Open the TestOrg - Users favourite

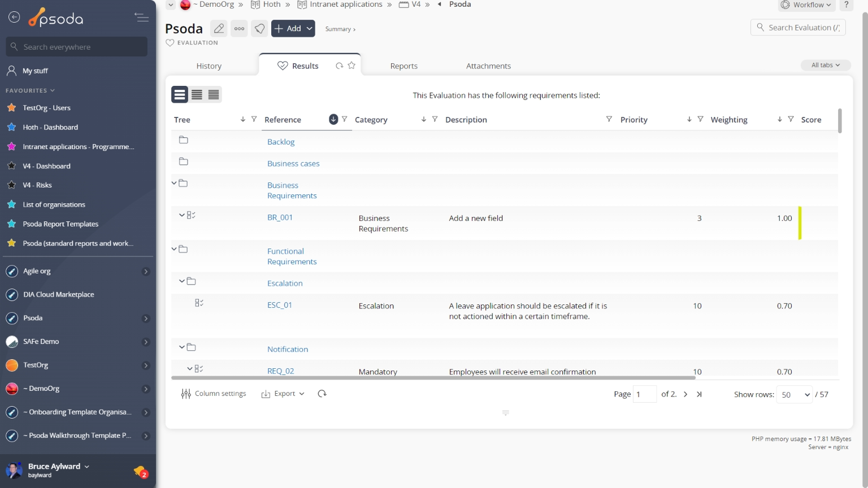pyautogui.click(x=46, y=108)
